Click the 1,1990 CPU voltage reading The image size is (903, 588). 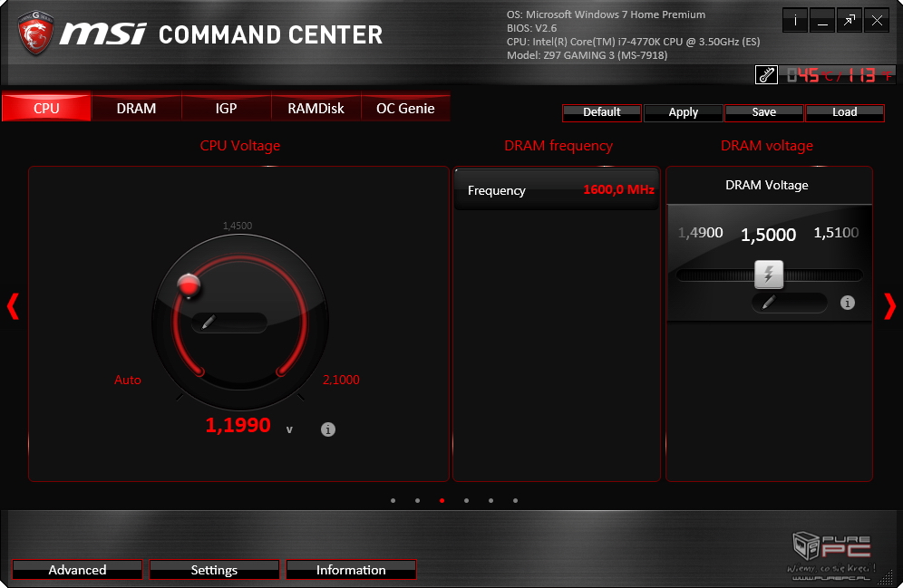(x=238, y=425)
